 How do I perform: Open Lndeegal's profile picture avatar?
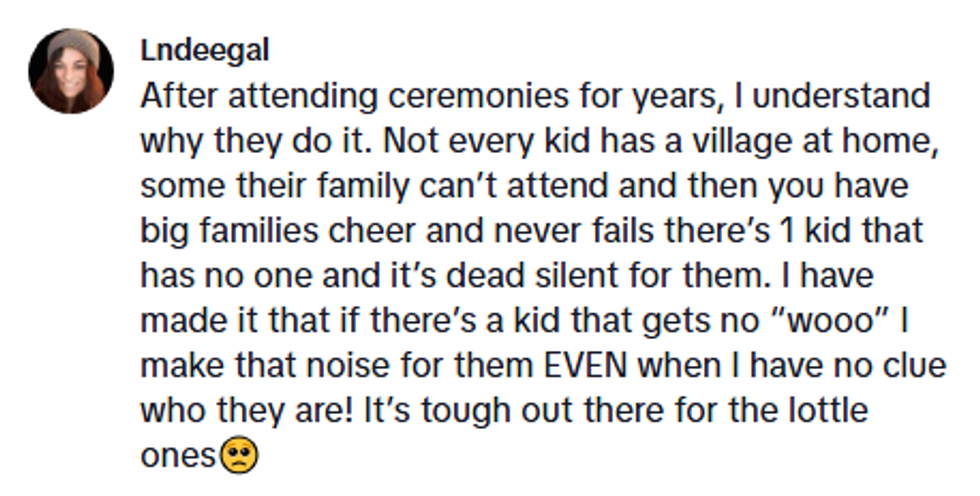71,71
